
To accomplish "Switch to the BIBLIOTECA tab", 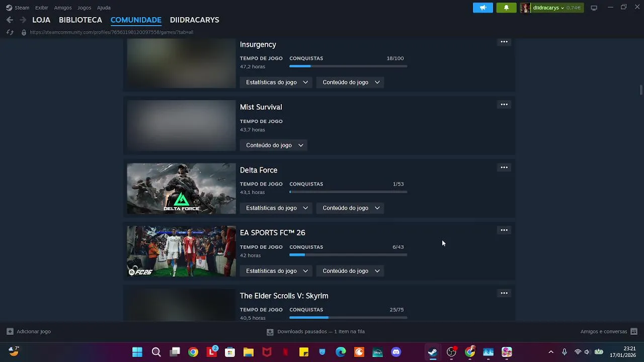I will (x=80, y=20).
